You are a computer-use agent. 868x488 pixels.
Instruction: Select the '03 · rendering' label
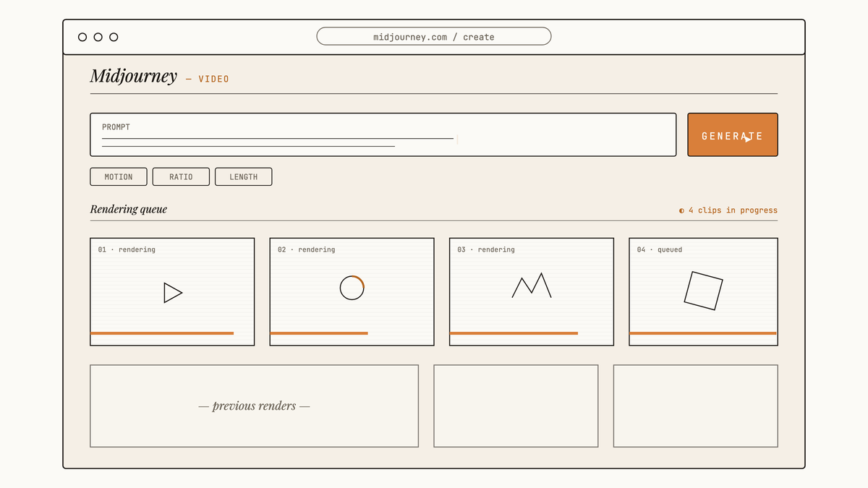pyautogui.click(x=486, y=249)
